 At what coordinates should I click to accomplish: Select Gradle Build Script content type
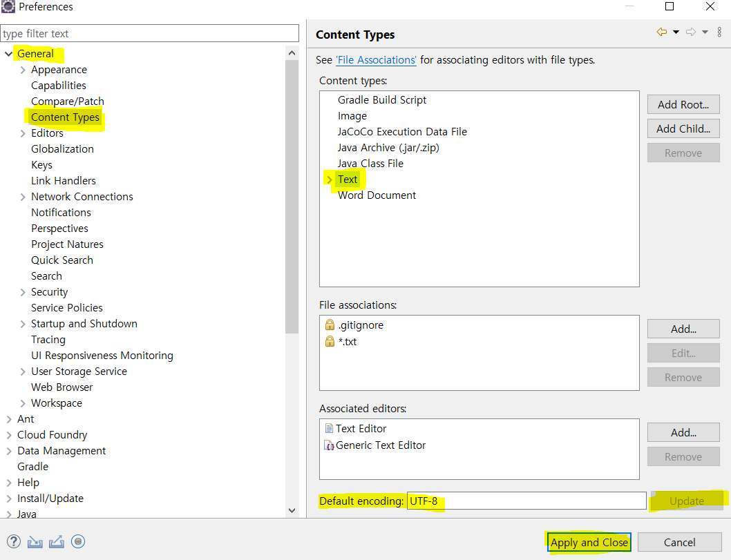pos(382,99)
